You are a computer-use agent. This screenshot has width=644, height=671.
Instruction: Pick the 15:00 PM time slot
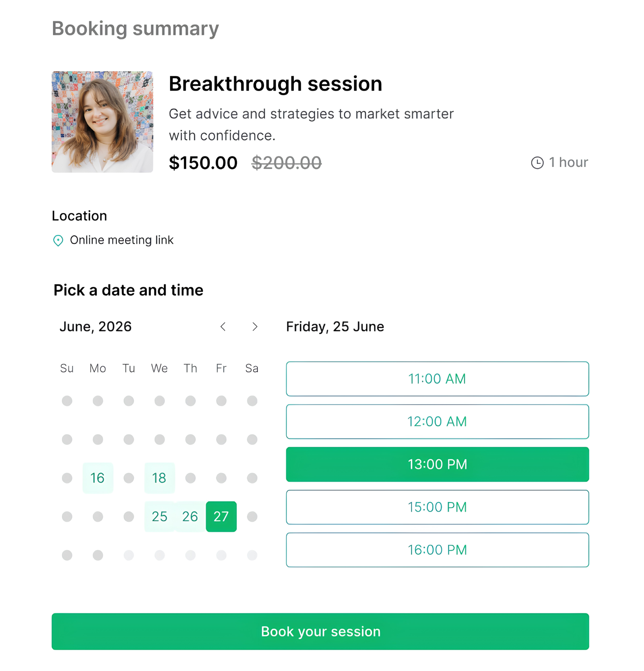[x=438, y=508]
